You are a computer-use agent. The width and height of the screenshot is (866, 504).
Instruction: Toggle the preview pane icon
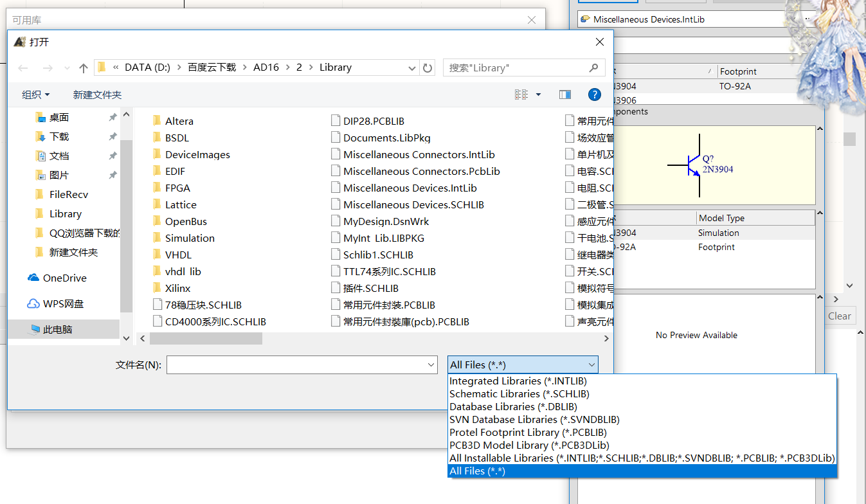[x=564, y=94]
